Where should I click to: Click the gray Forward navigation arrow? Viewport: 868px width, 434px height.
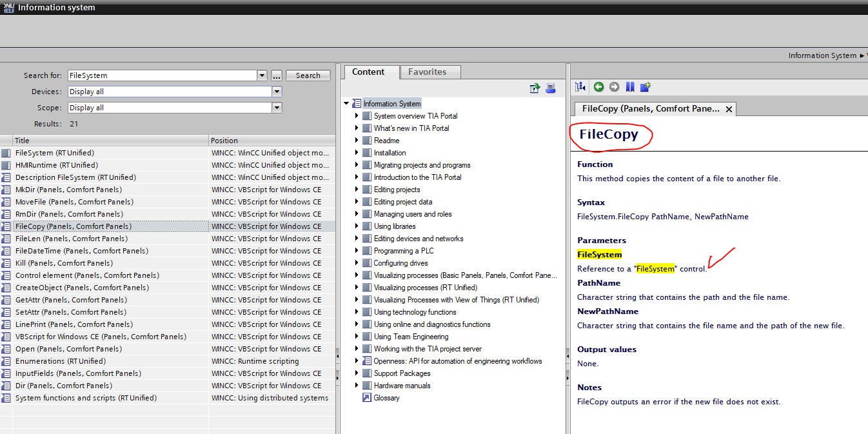coord(614,87)
